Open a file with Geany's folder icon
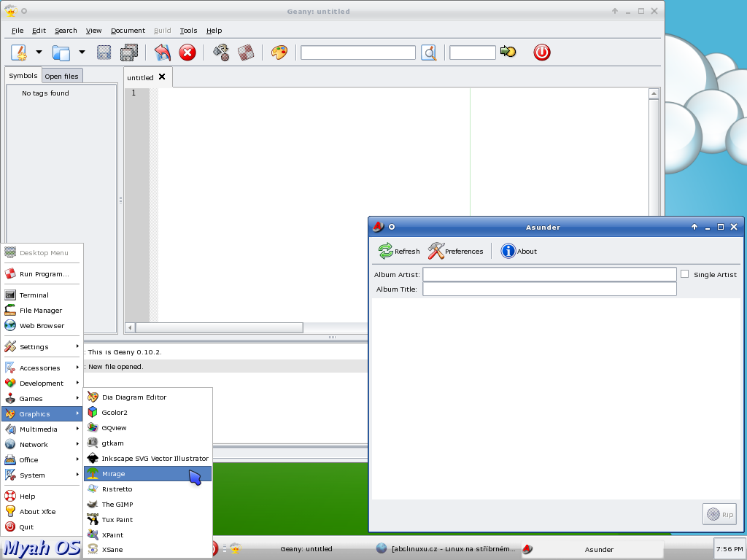 tap(61, 52)
